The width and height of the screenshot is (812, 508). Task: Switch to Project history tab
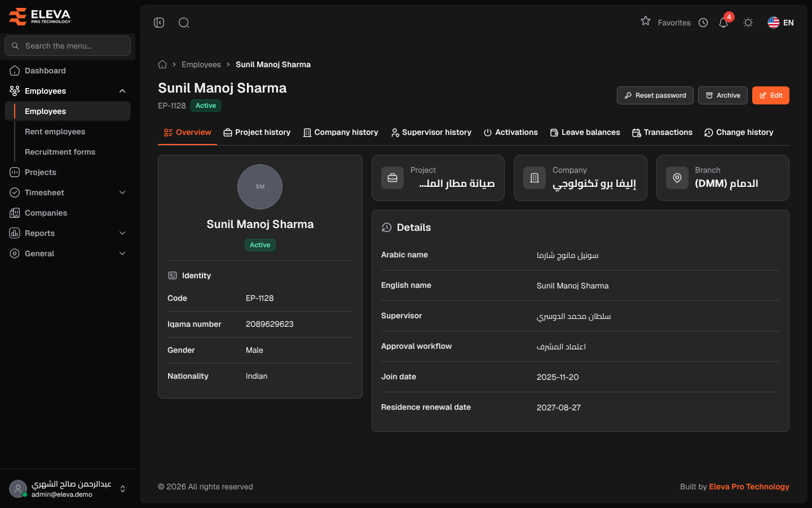257,133
